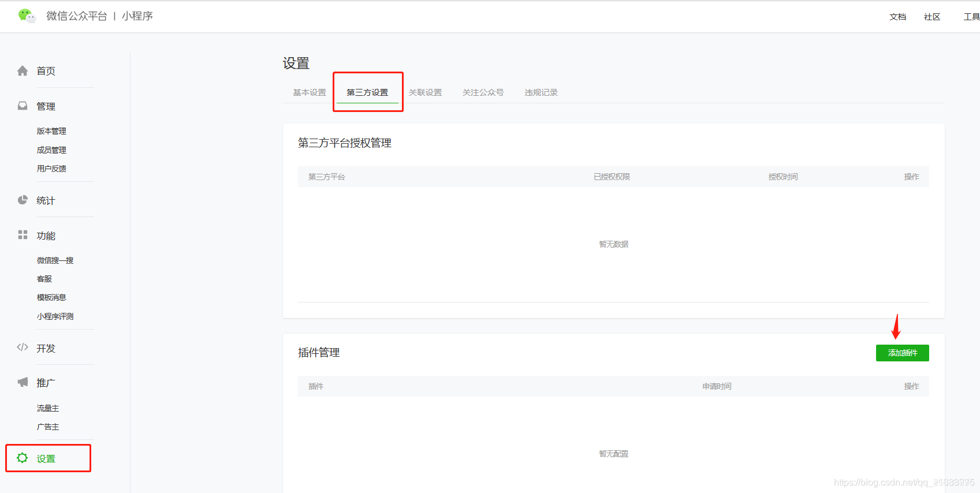This screenshot has width=980, height=493.
Task: Click the 授权时间 column header
Action: (x=782, y=177)
